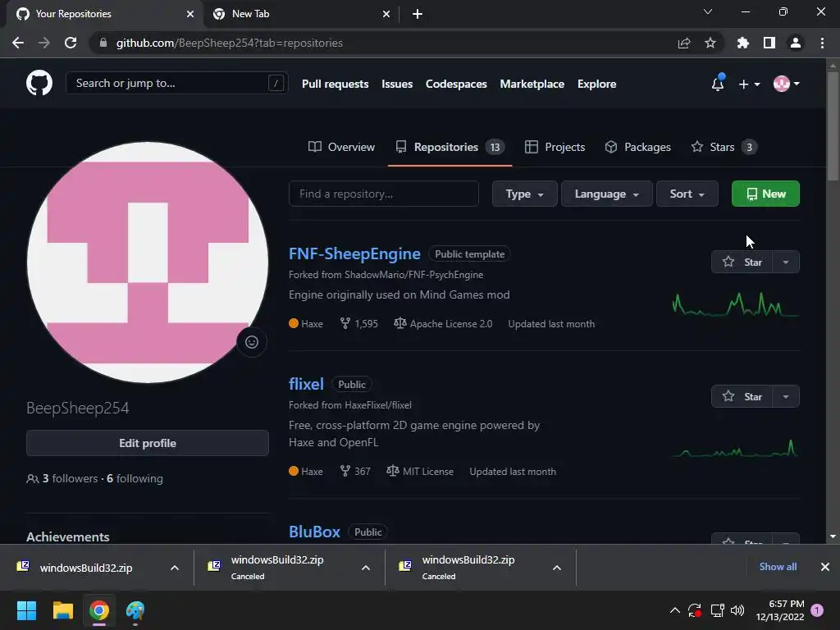The width and height of the screenshot is (840, 630).
Task: Open the FNF-SheepEngine repository
Action: click(x=354, y=253)
